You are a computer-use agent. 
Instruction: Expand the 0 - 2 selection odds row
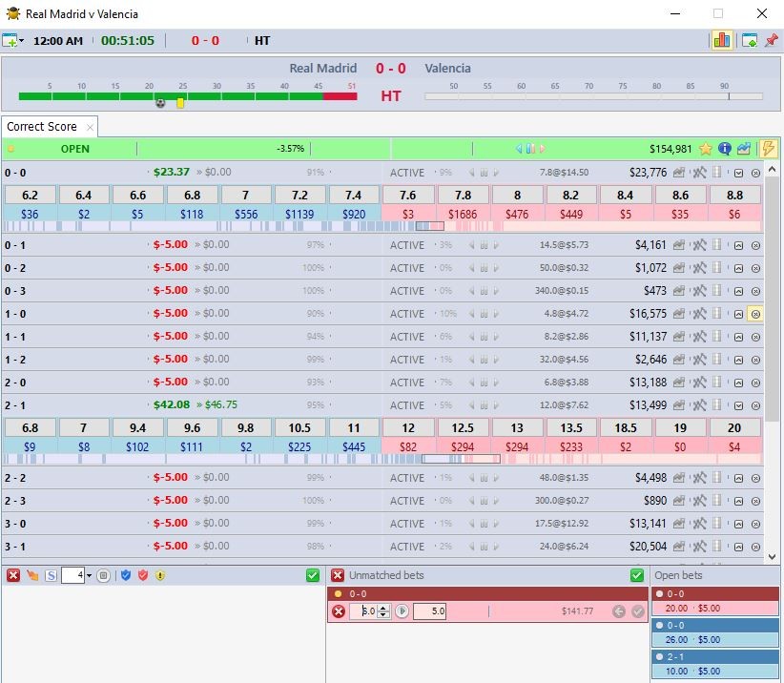[738, 268]
